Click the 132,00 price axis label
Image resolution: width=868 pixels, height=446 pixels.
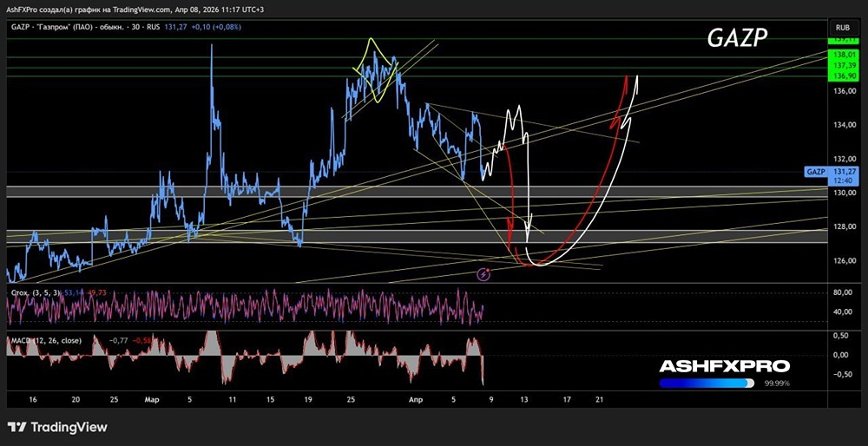[x=843, y=158]
